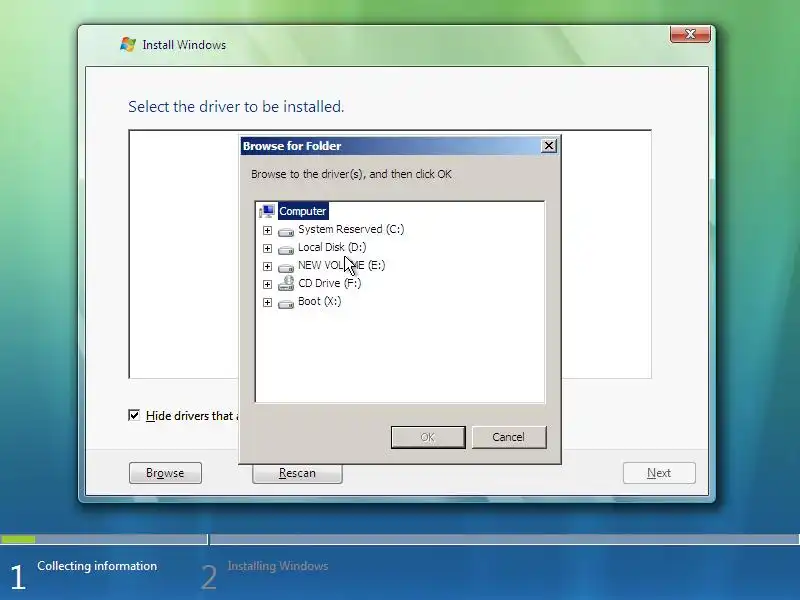Select NEW VOLUME (E:) label
Screen dimensions: 800x600
pyautogui.click(x=341, y=265)
